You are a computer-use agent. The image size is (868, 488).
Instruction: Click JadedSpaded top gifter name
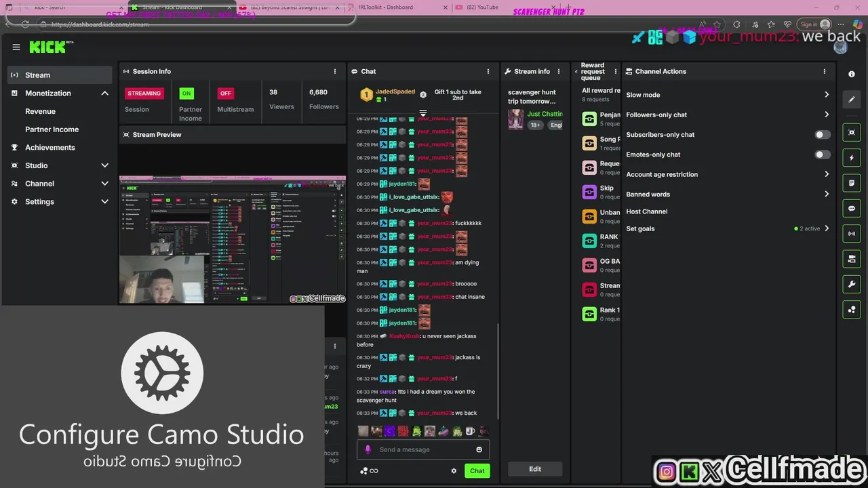click(x=395, y=91)
